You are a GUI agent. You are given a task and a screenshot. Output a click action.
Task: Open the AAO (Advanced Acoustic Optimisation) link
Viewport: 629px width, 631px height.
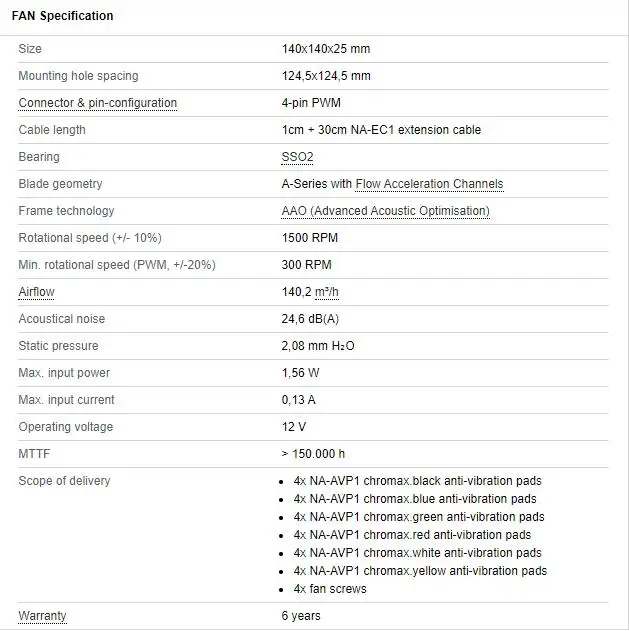(x=385, y=211)
